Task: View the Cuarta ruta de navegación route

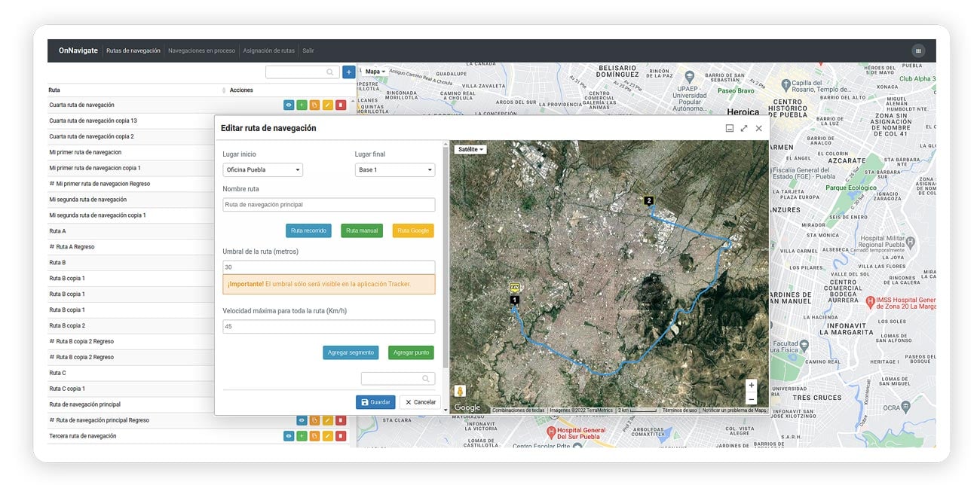Action: coord(289,105)
